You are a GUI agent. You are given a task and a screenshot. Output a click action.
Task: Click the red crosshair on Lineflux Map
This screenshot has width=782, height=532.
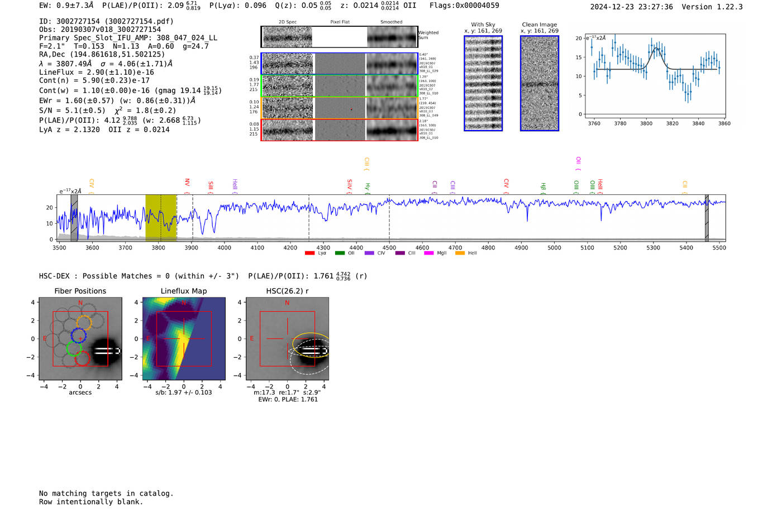pyautogui.click(x=184, y=338)
